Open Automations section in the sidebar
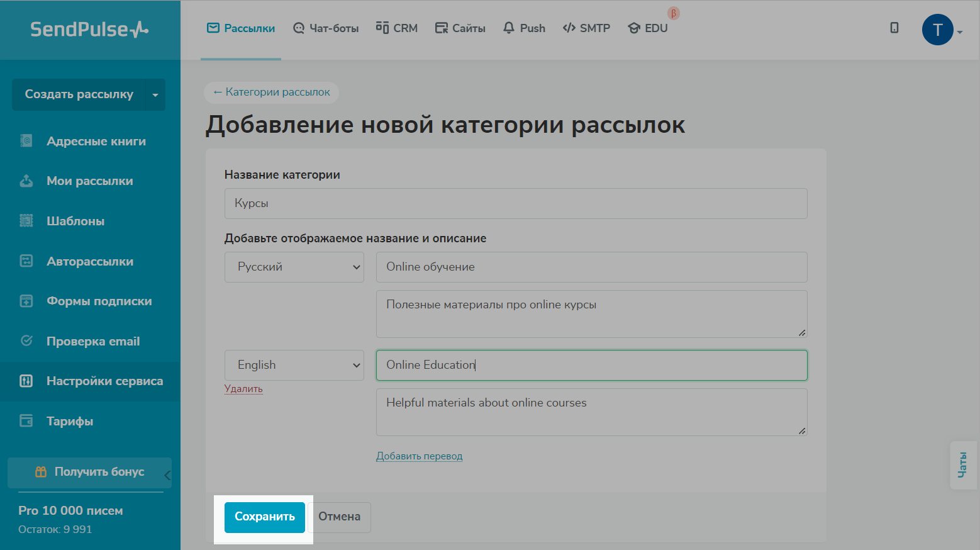The width and height of the screenshot is (980, 550). 89,261
